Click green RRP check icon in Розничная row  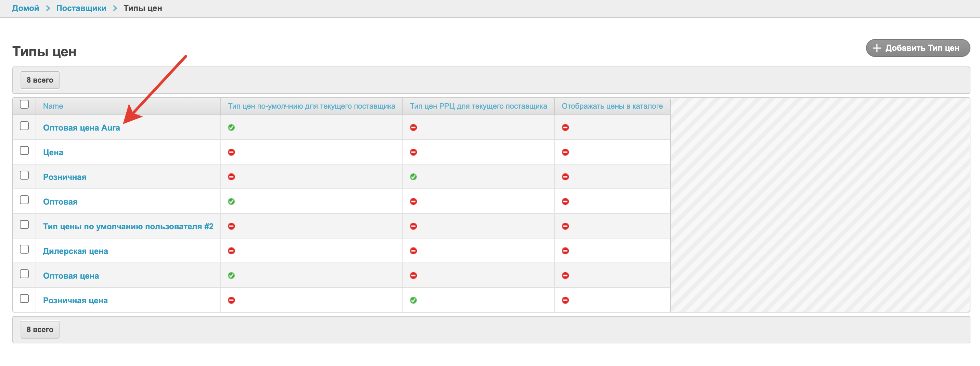tap(413, 177)
